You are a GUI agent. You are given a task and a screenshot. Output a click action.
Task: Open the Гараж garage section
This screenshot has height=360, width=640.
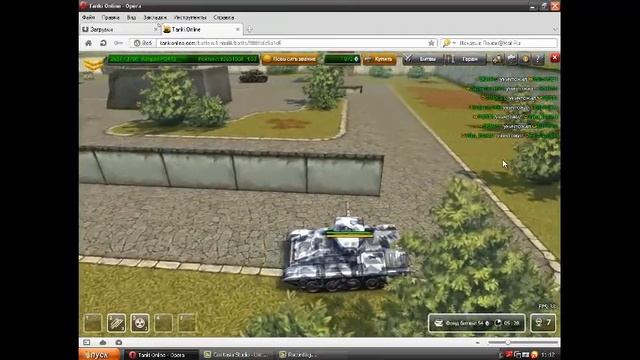[x=465, y=59]
